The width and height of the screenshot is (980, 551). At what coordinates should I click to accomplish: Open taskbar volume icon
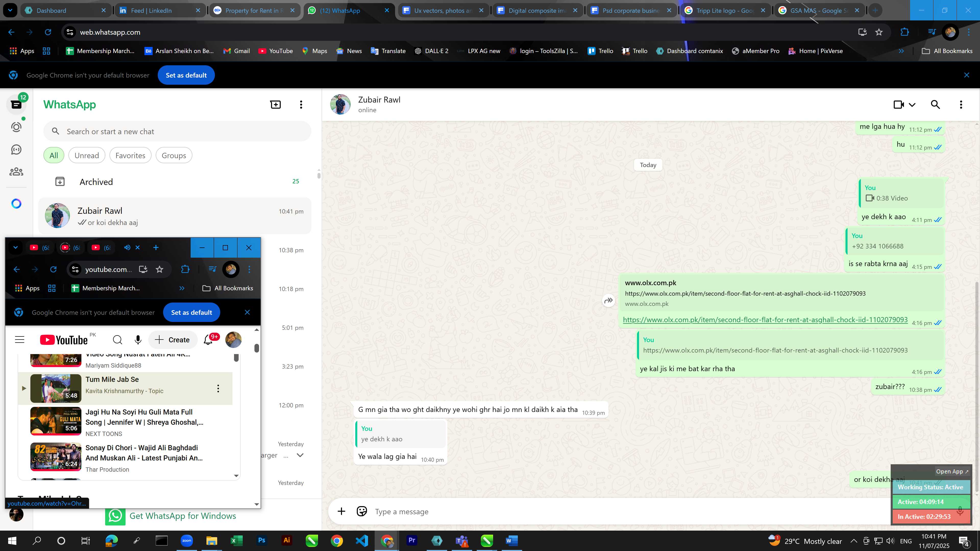[890, 541]
